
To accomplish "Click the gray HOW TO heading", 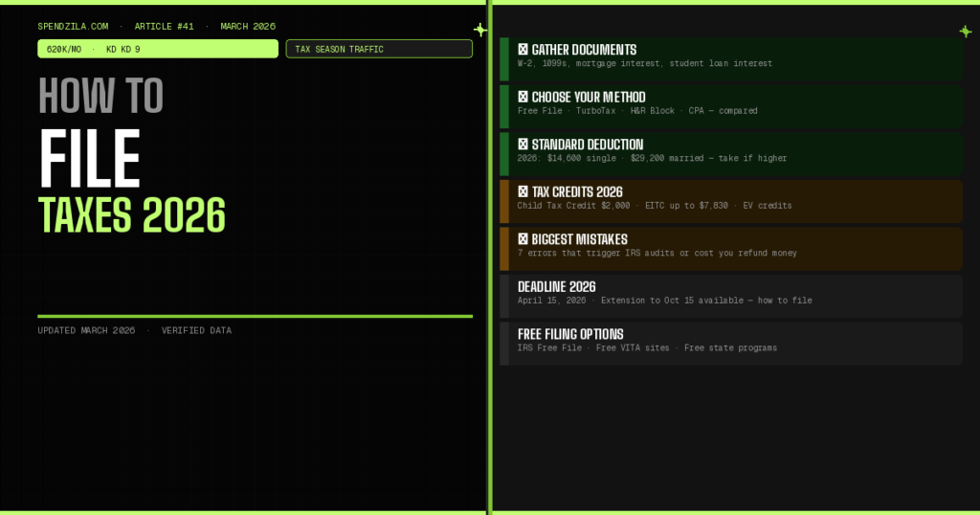I will 100,97.
